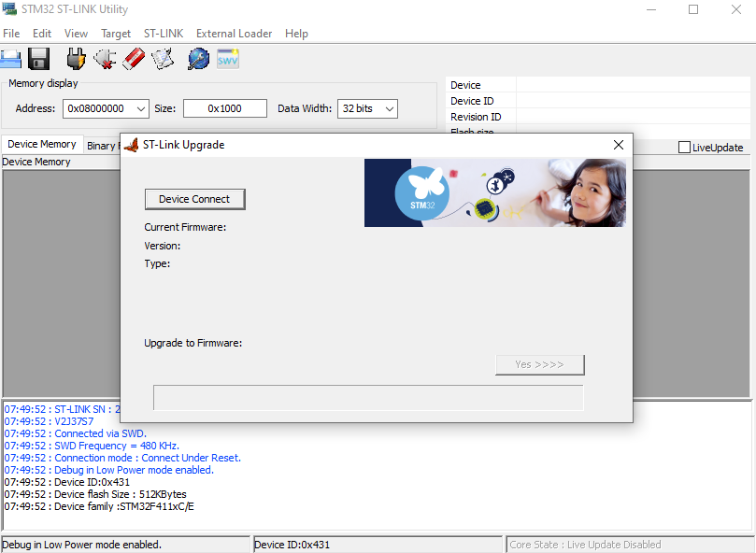
Task: Click the Size input field 0x1000
Action: [x=224, y=109]
